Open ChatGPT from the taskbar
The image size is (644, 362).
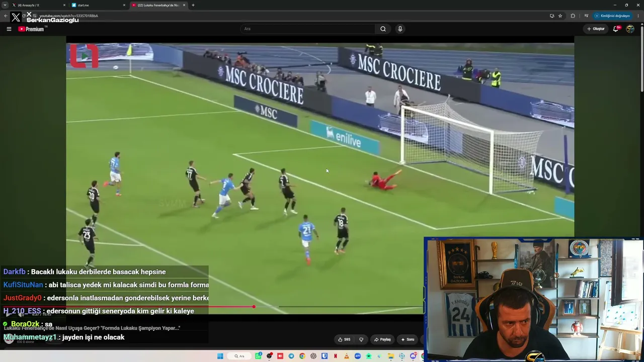pyautogui.click(x=313, y=356)
